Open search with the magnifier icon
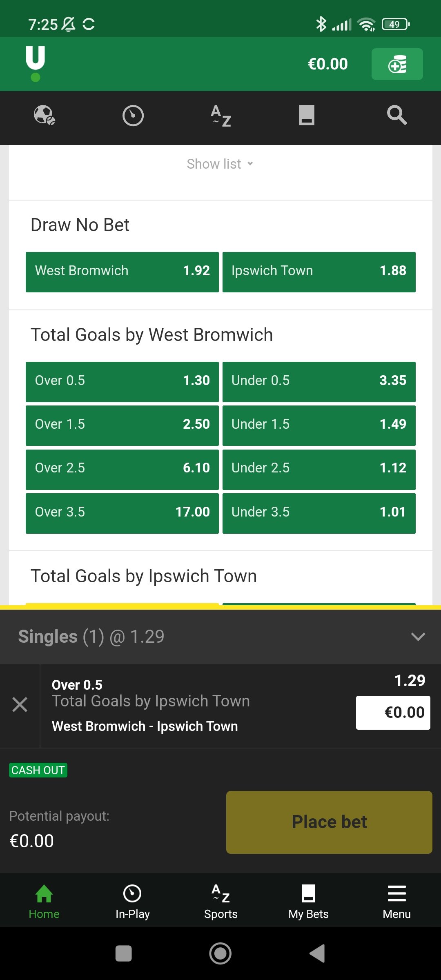The image size is (441, 980). pos(397,115)
